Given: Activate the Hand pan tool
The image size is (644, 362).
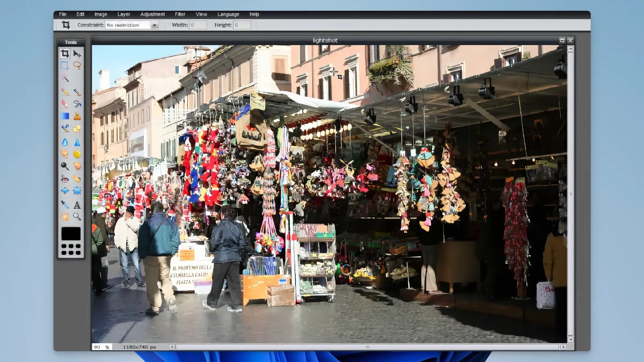Looking at the screenshot, I should point(65,217).
